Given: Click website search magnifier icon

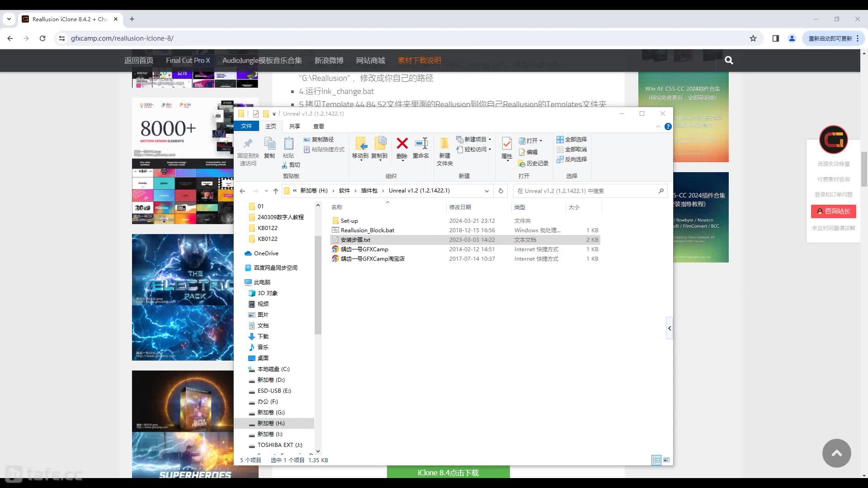Looking at the screenshot, I should (x=729, y=60).
